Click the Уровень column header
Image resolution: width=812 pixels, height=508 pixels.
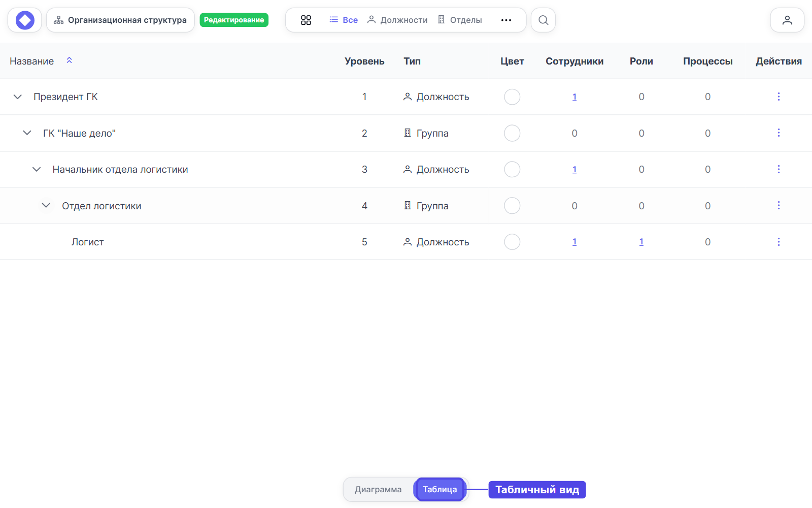click(364, 61)
